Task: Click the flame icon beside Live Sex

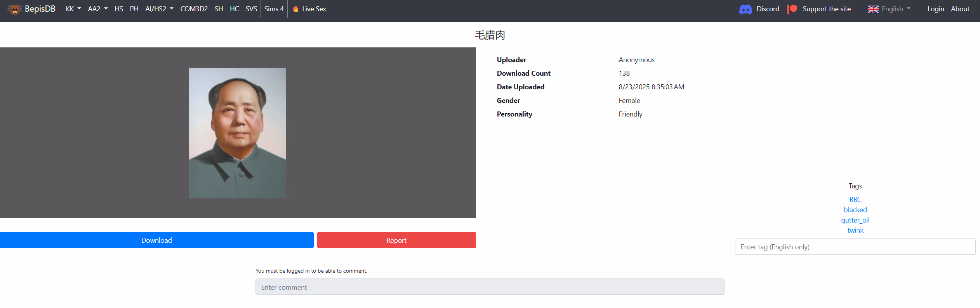Action: point(295,9)
